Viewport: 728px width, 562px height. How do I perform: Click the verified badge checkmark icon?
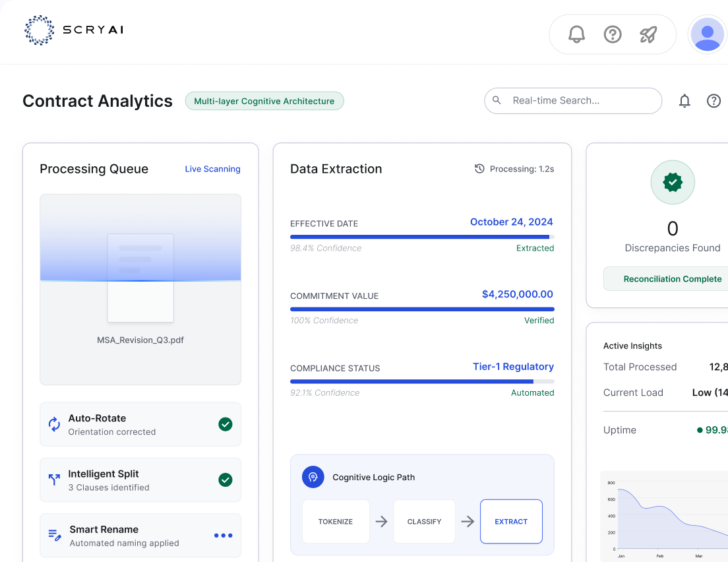point(673,182)
